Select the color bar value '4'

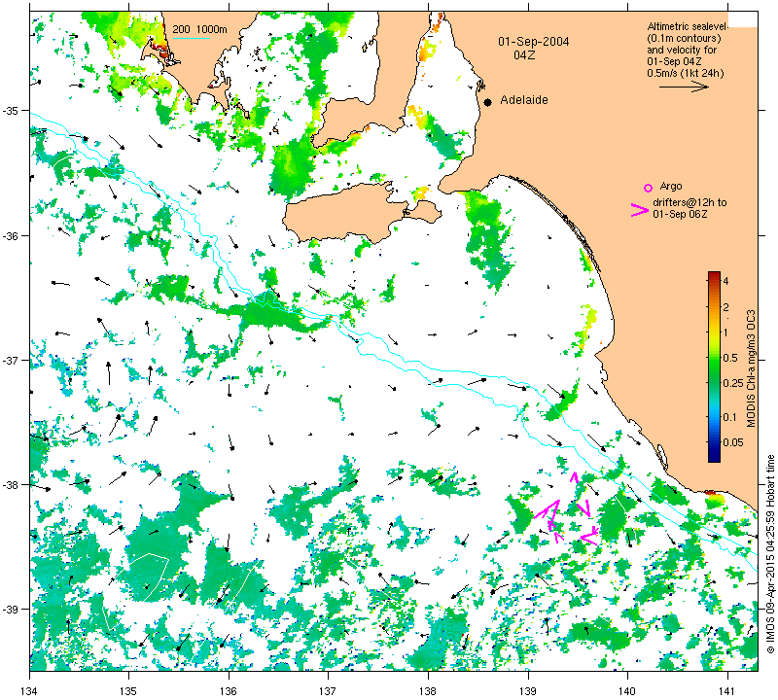point(725,281)
